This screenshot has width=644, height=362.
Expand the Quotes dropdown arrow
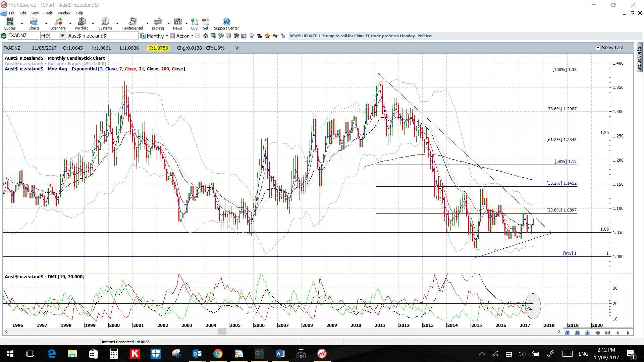22,24
